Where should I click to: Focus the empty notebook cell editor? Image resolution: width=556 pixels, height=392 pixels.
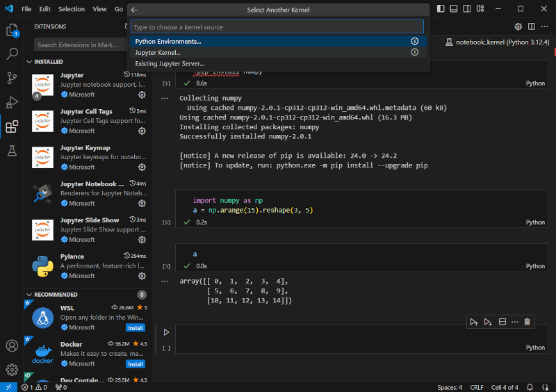[x=361, y=336]
